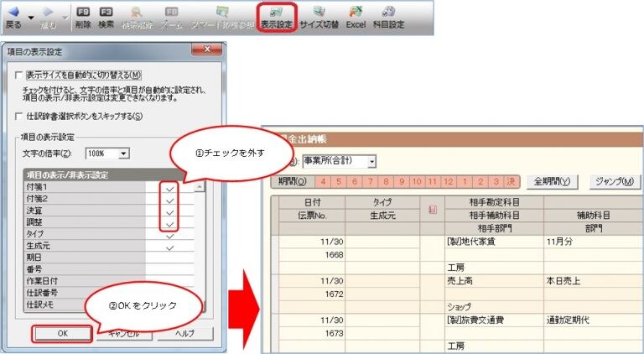This screenshot has height=354, width=644.
Task: Click the F9 削除 delete icon
Action: click(82, 13)
